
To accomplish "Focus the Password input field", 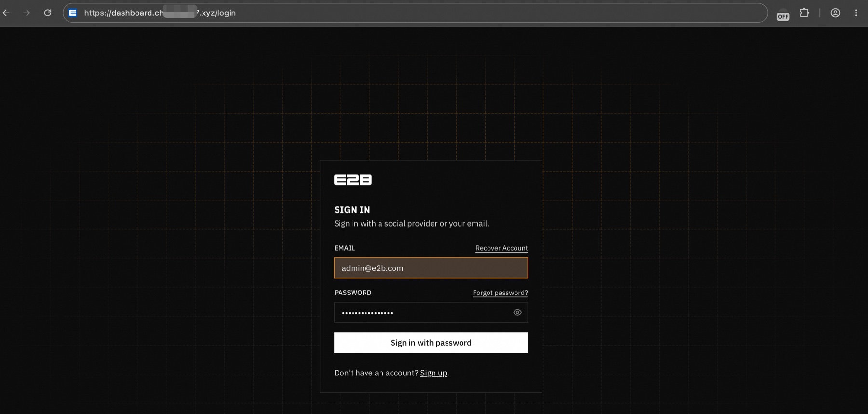I will click(x=431, y=312).
